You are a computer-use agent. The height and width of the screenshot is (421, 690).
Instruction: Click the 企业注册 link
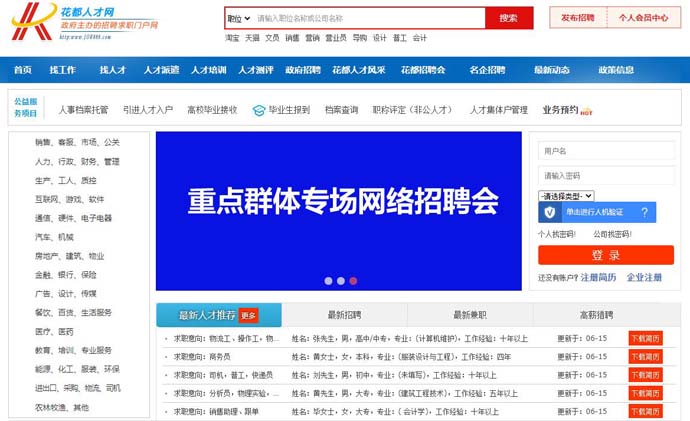[x=644, y=278]
